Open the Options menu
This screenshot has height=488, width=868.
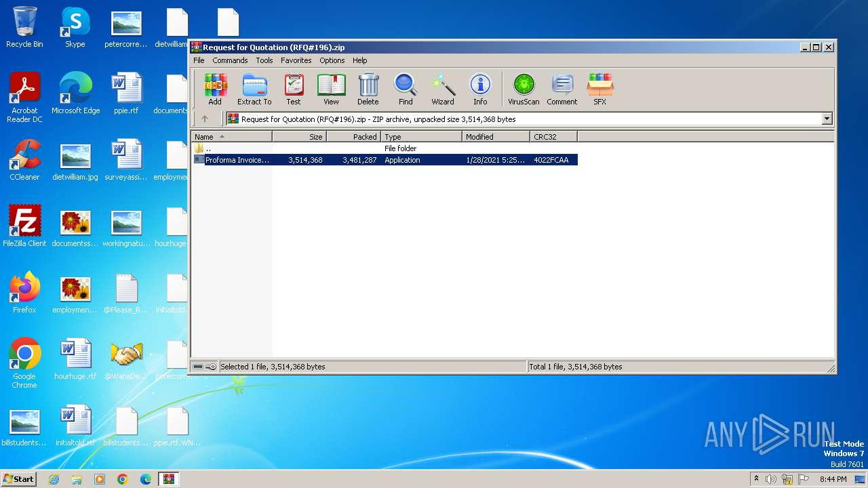[332, 60]
